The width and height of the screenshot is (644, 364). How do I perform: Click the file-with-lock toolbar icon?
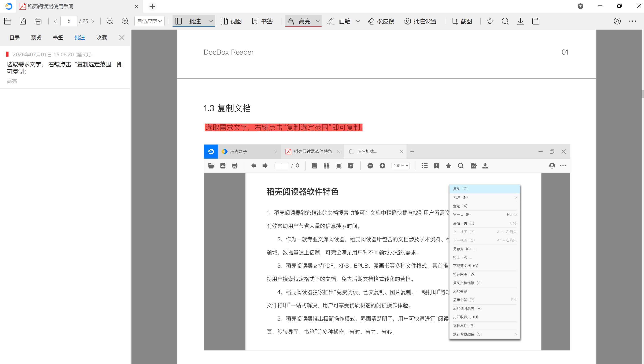click(23, 21)
